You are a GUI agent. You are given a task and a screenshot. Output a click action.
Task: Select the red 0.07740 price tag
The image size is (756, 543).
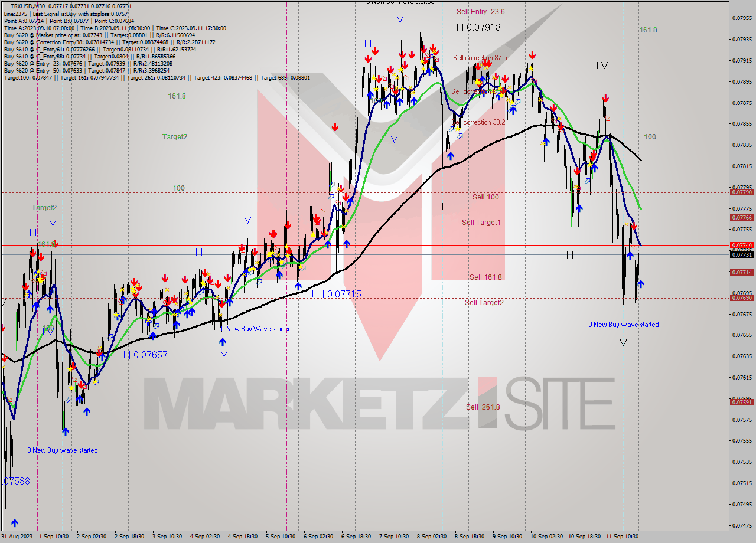(742, 245)
